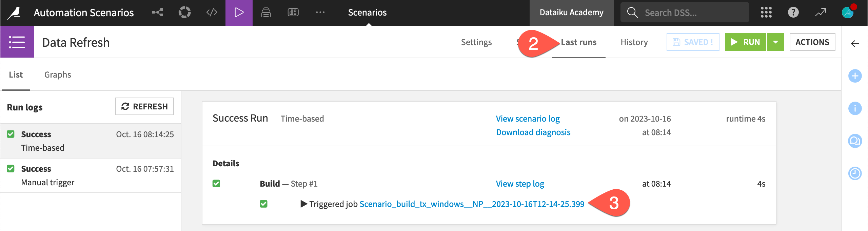Image resolution: width=868 pixels, height=231 pixels.
Task: Click the Build Step #1 success checkbox
Action: [x=216, y=184]
